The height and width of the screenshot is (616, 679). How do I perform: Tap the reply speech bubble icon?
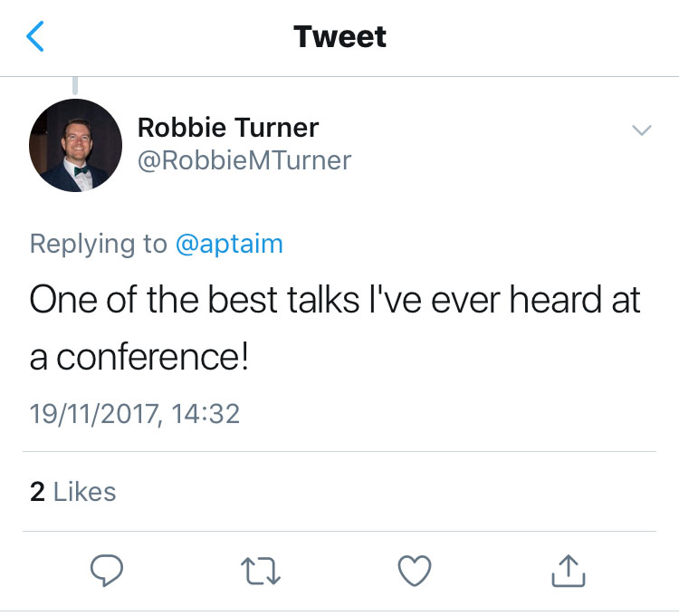(x=107, y=570)
